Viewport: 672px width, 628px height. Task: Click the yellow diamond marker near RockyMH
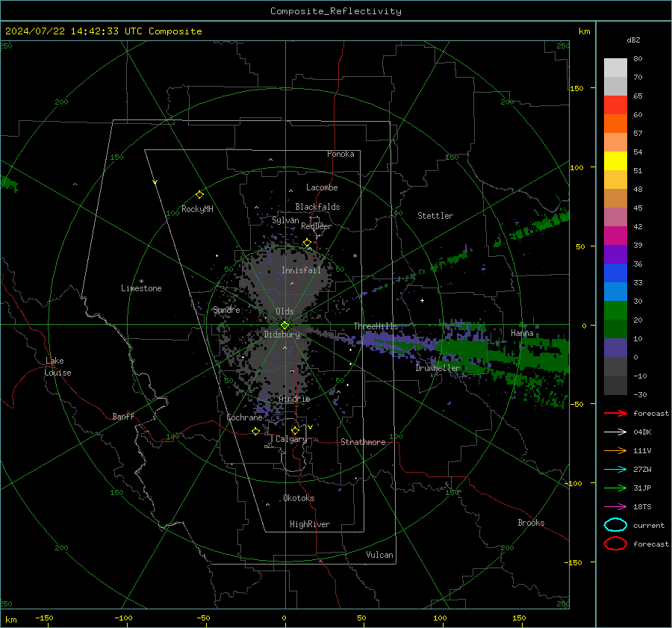coord(199,195)
